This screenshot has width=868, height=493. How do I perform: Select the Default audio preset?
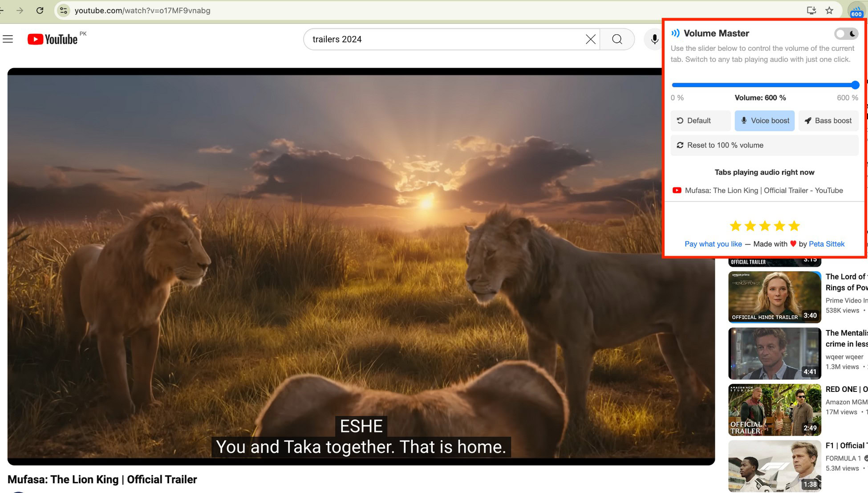pos(700,121)
